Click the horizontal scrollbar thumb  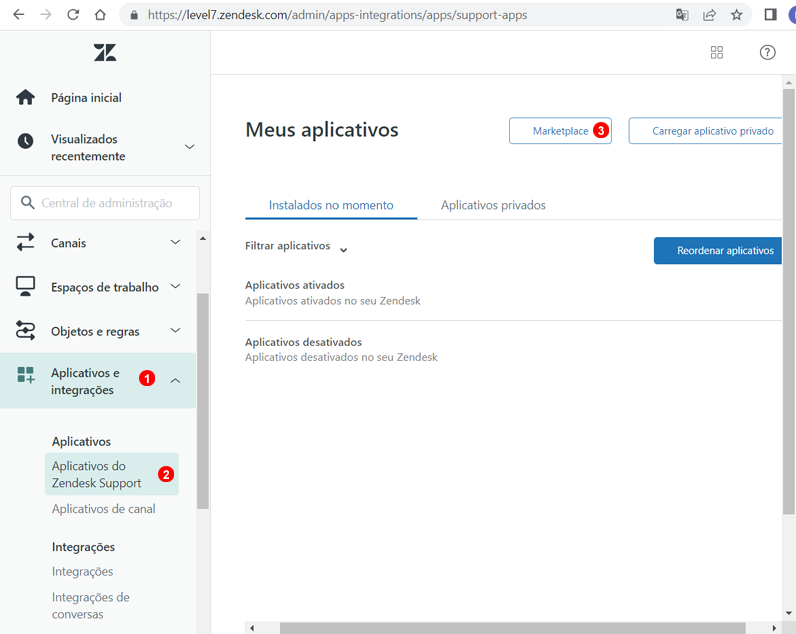512,628
